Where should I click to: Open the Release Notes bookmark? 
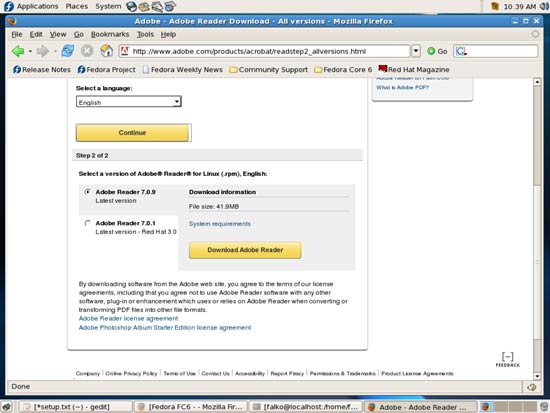[42, 69]
